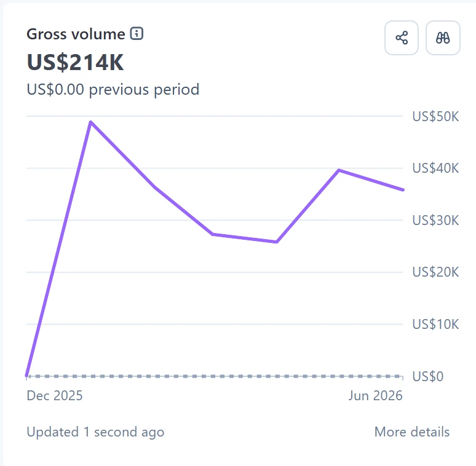Click the lowest dip near US$26K

tap(277, 242)
